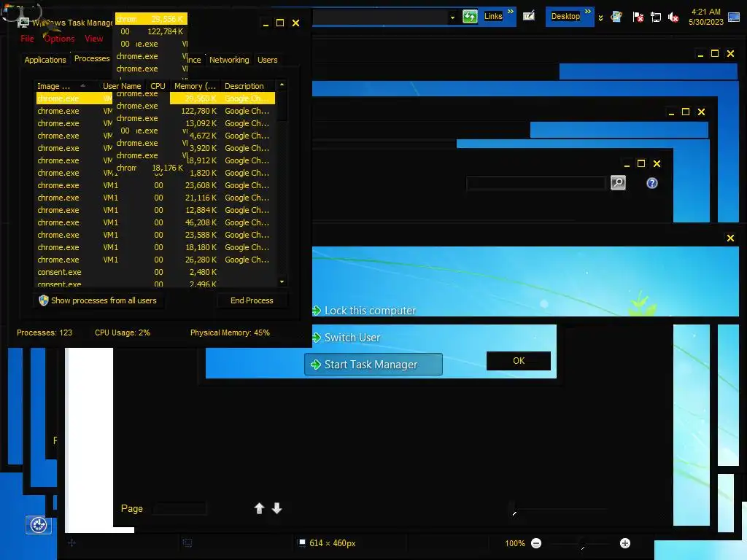Click the process list scroll up arrow
The height and width of the screenshot is (560, 747).
point(282,85)
